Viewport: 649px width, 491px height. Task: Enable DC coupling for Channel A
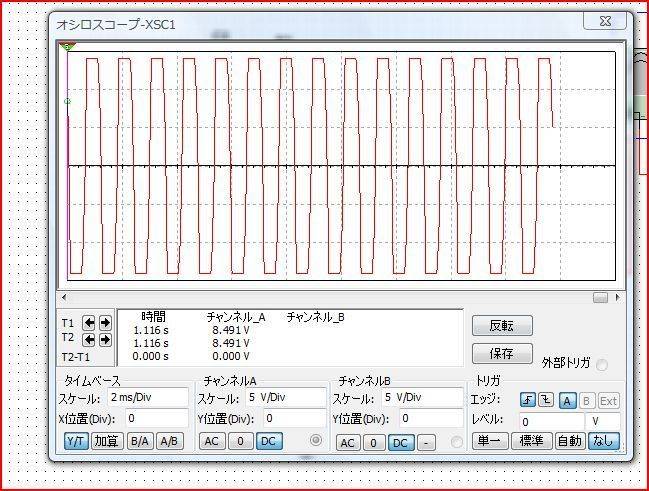click(268, 441)
